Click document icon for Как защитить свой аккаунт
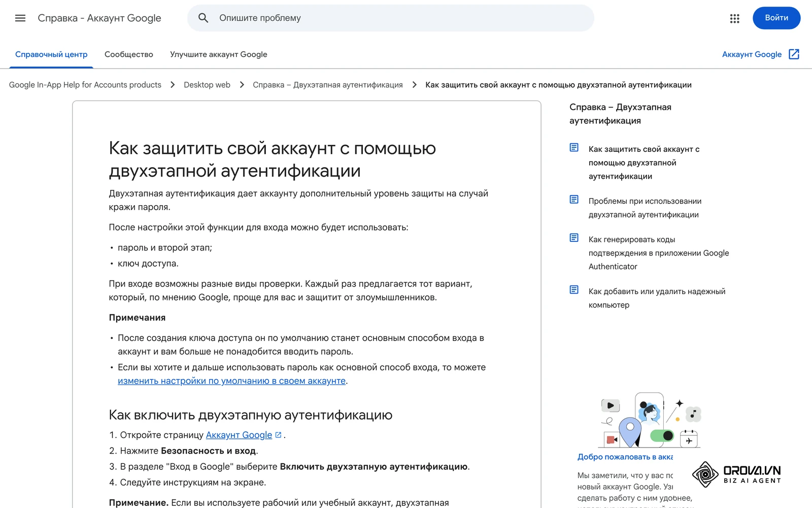Screen dimensions: 812x508 (x=574, y=147)
